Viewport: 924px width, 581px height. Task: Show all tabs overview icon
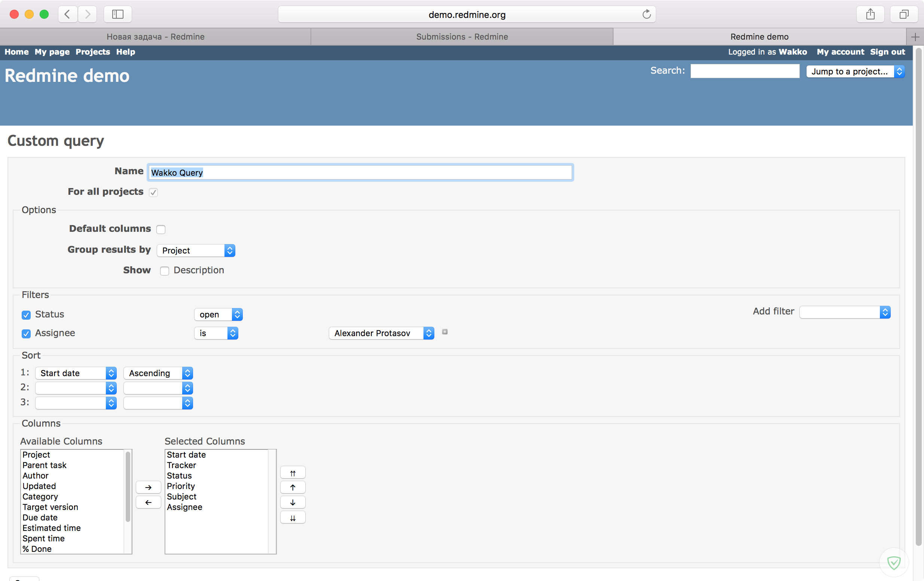coord(904,15)
